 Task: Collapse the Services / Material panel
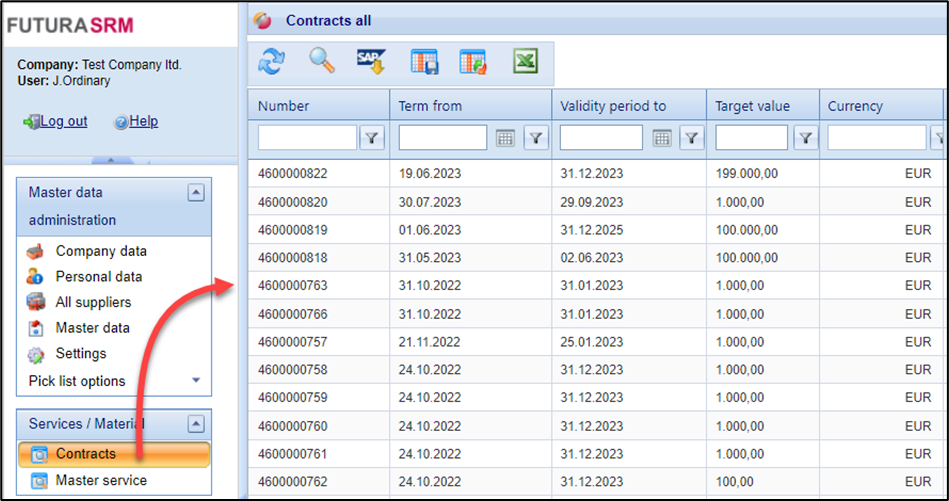pos(196,423)
